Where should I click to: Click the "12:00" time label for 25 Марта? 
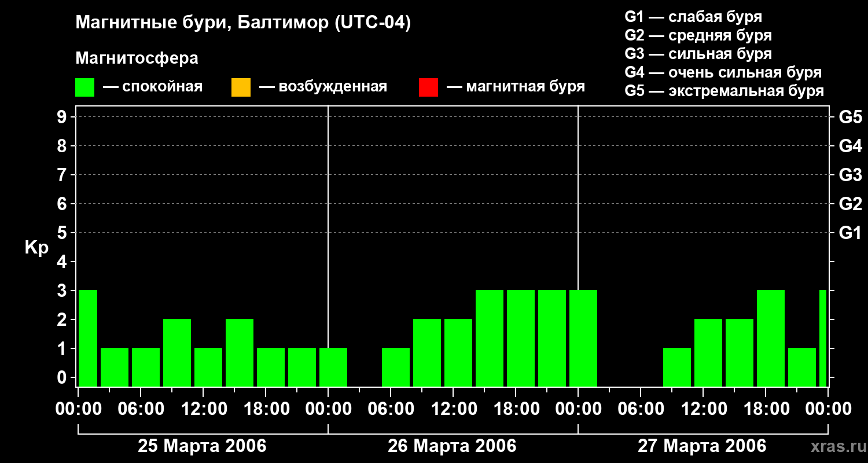pyautogui.click(x=203, y=409)
